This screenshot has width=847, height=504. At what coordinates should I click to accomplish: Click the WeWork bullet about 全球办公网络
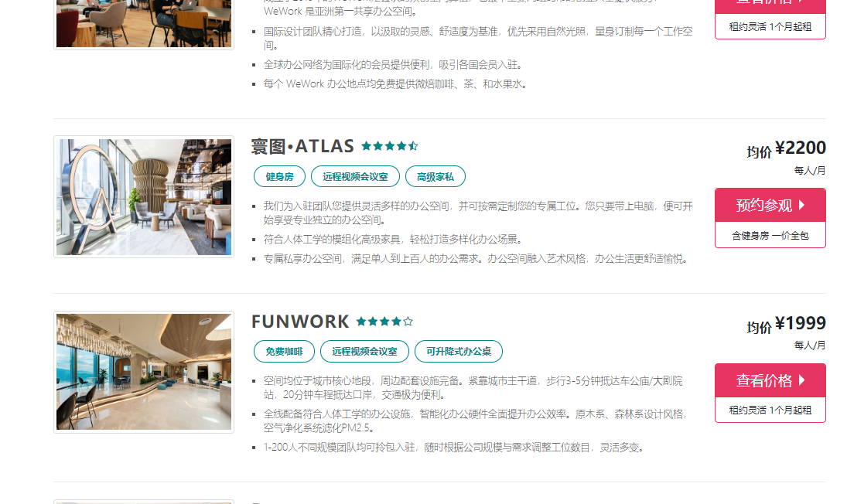coord(393,65)
